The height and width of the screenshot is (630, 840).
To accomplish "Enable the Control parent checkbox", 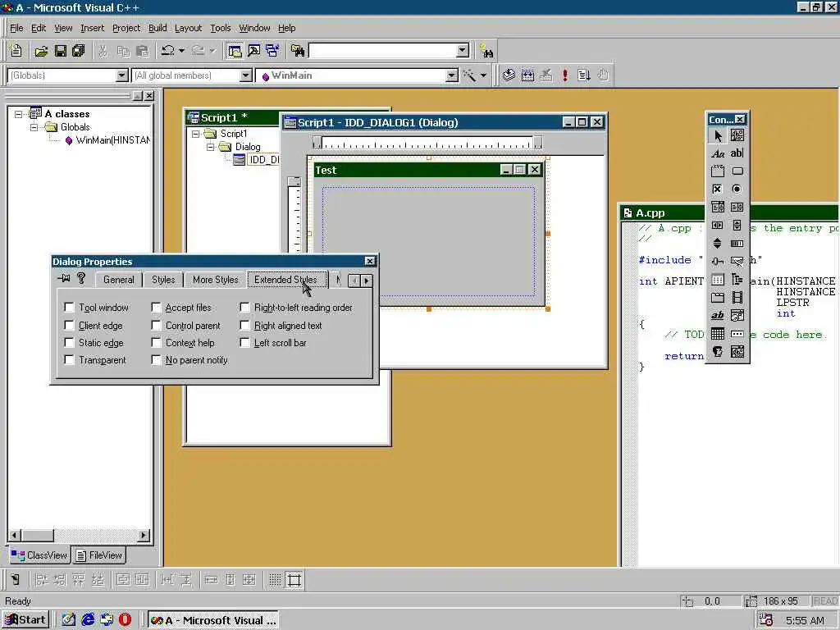I will 156,326.
